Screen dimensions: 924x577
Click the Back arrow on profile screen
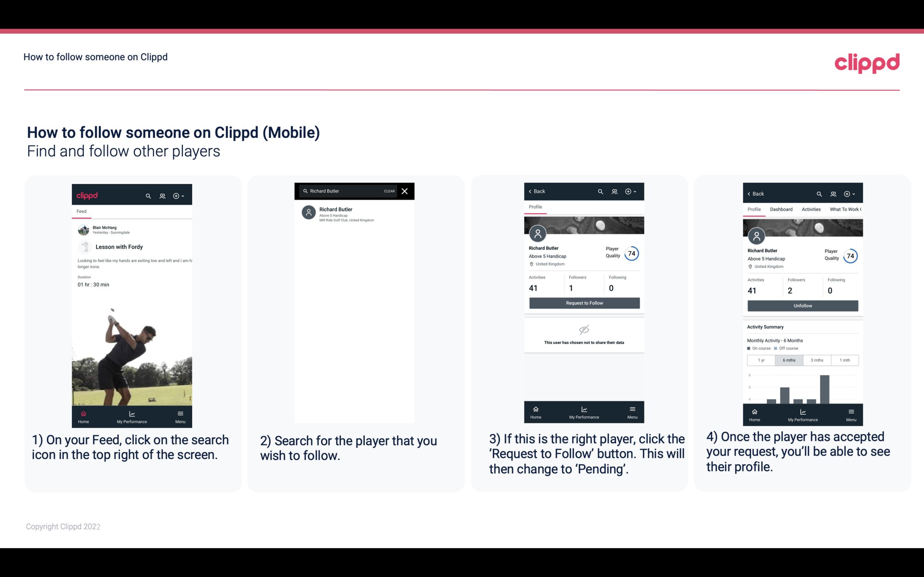(536, 191)
